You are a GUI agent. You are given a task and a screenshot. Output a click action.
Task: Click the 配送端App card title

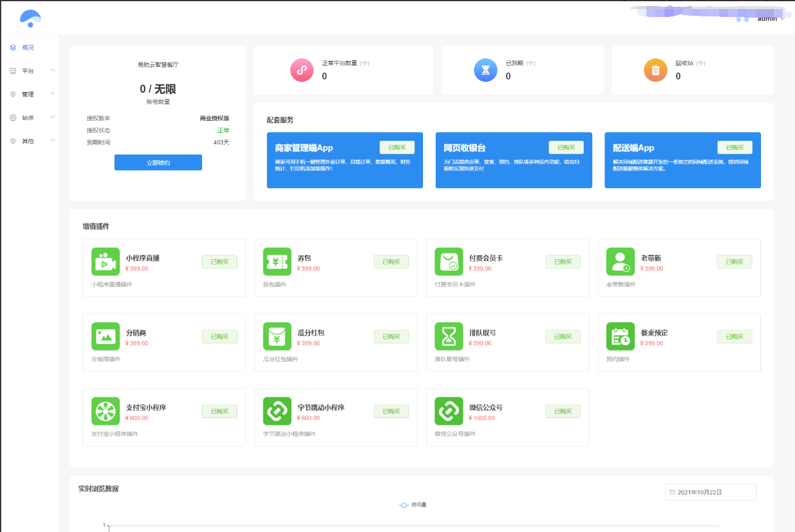[634, 148]
